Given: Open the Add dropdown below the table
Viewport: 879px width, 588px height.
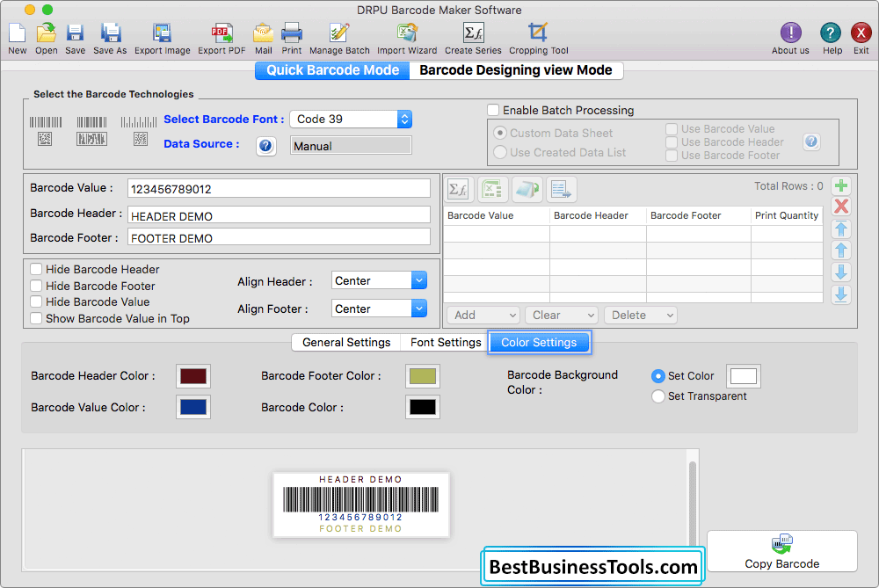Looking at the screenshot, I should 483,315.
